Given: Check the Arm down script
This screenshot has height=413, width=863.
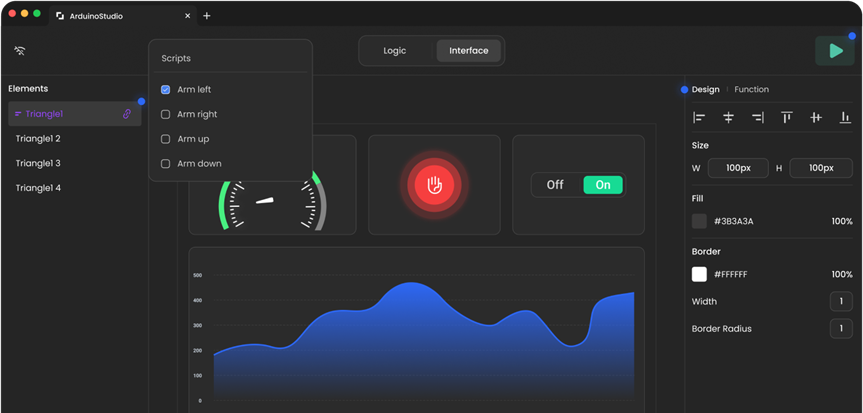Looking at the screenshot, I should tap(166, 163).
